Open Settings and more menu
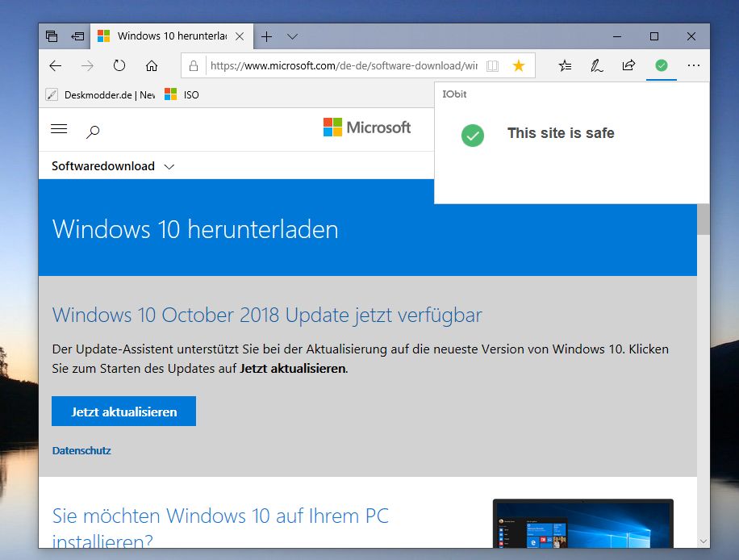This screenshot has width=739, height=560. tap(693, 65)
